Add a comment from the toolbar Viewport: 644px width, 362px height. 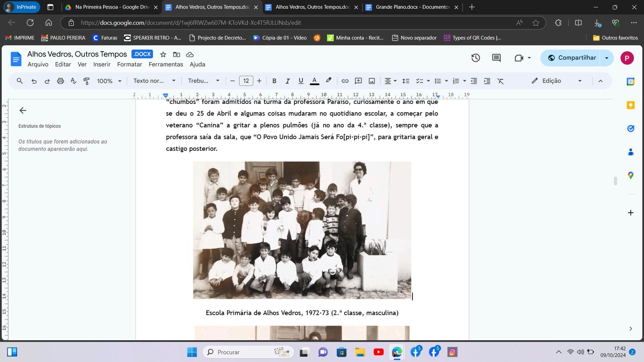point(358,81)
